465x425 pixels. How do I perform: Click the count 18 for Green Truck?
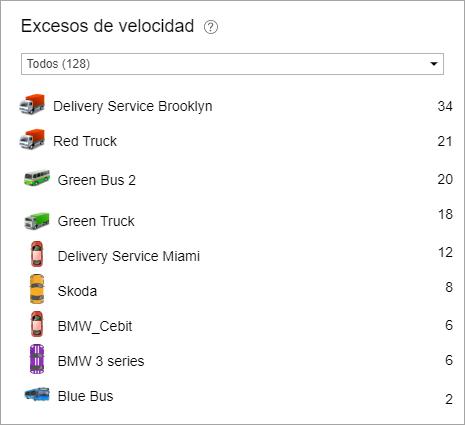point(445,214)
